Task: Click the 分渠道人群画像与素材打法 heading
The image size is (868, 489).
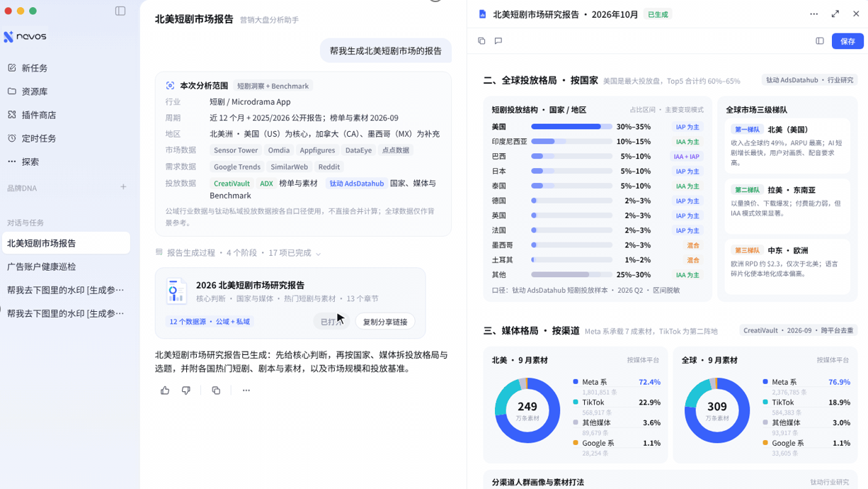Action: pyautogui.click(x=538, y=483)
